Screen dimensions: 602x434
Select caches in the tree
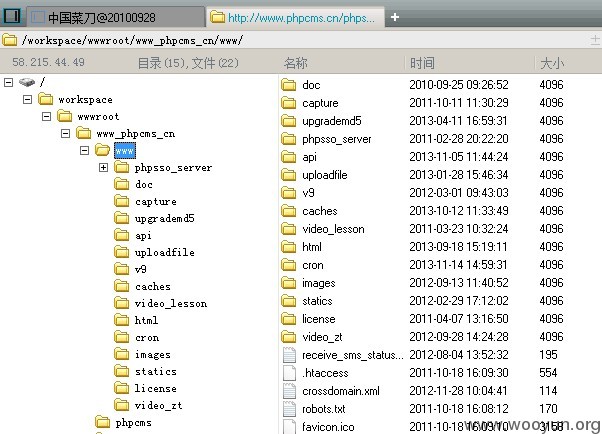pyautogui.click(x=152, y=287)
